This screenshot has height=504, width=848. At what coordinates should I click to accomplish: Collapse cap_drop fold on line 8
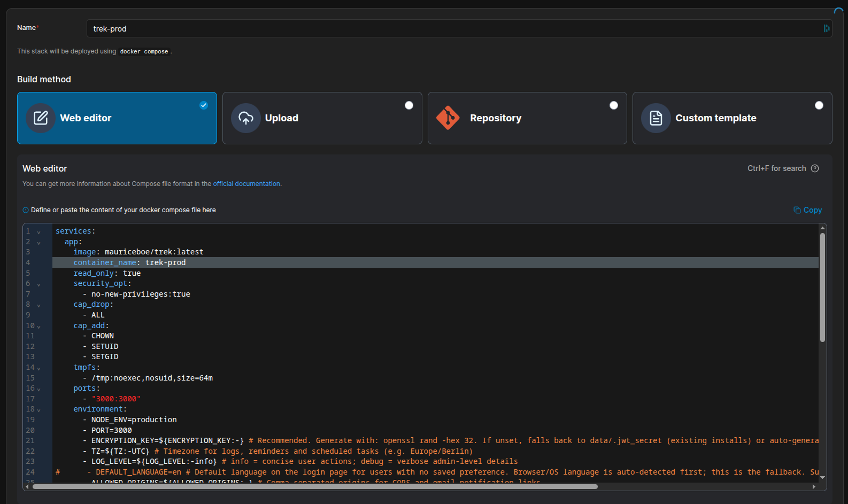pos(38,305)
